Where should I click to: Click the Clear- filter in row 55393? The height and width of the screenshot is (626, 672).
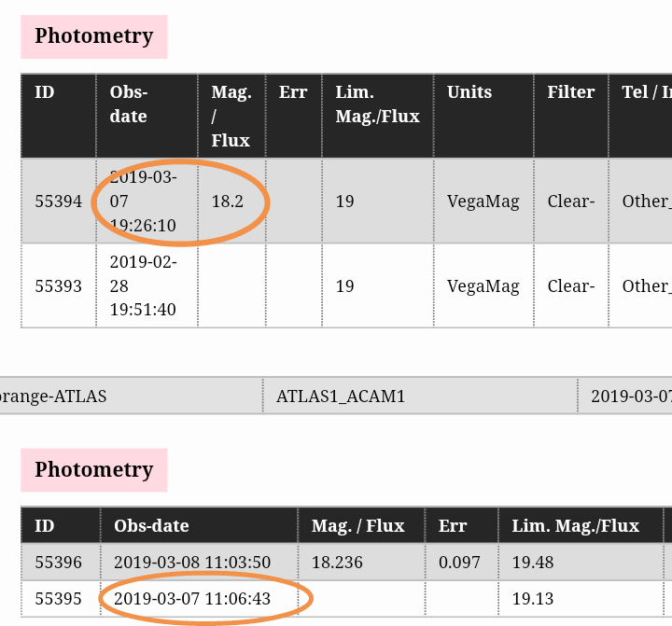(x=570, y=286)
